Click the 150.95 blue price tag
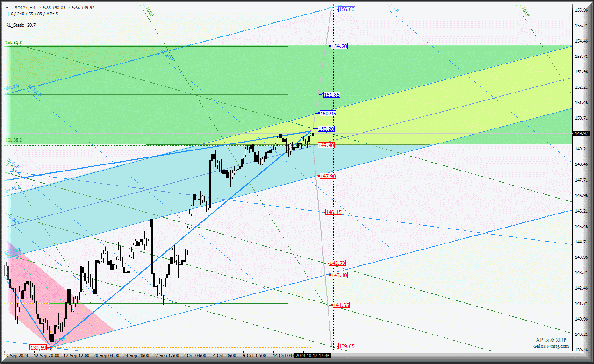This screenshot has width=594, height=364. point(328,114)
